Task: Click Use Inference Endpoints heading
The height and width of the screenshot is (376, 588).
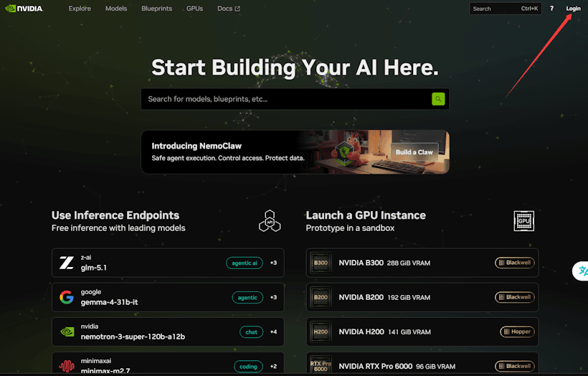Action: (x=115, y=215)
